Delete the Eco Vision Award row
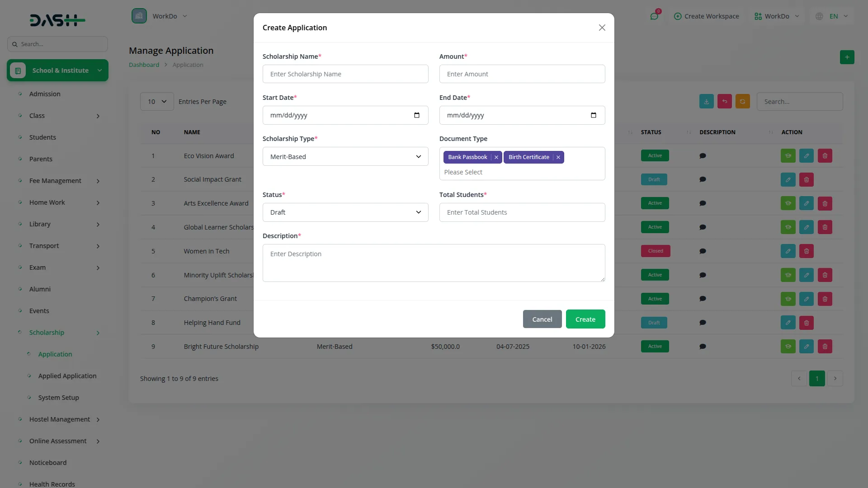This screenshot has height=488, width=868. pyautogui.click(x=825, y=156)
